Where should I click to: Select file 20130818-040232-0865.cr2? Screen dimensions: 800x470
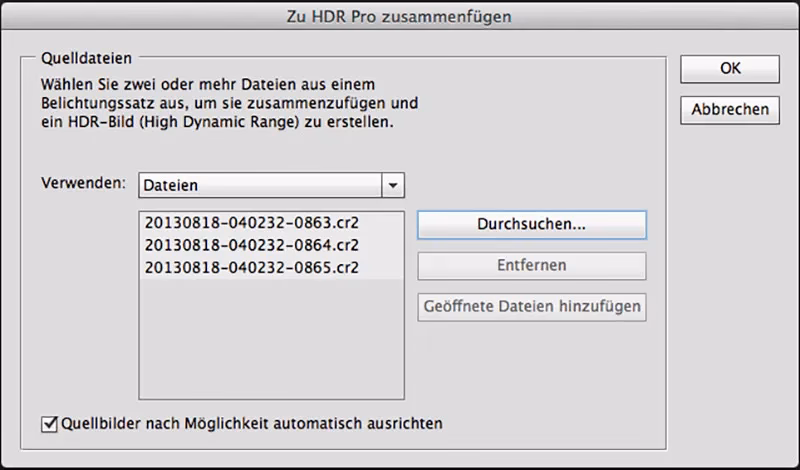[271, 268]
